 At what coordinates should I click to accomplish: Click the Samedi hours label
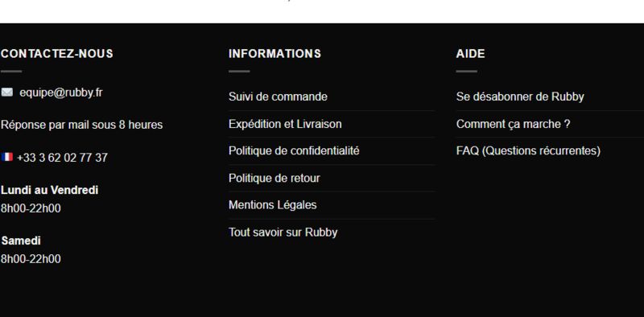(21, 241)
